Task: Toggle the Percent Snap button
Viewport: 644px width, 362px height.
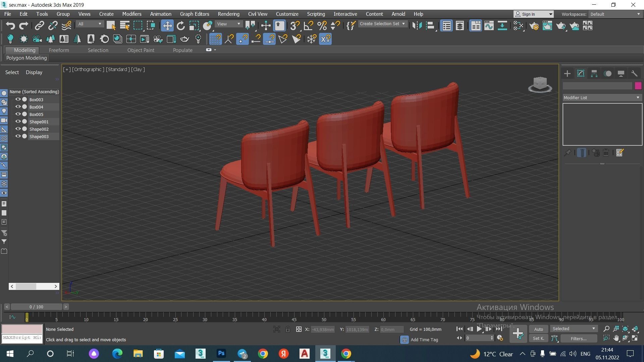Action: 322,25
